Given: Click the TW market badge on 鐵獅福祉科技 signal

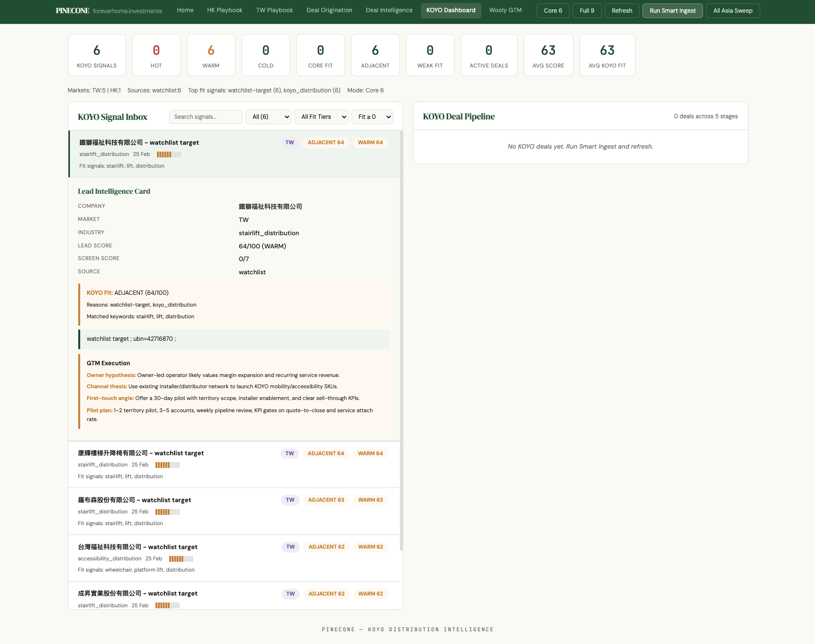Looking at the screenshot, I should click(289, 142).
